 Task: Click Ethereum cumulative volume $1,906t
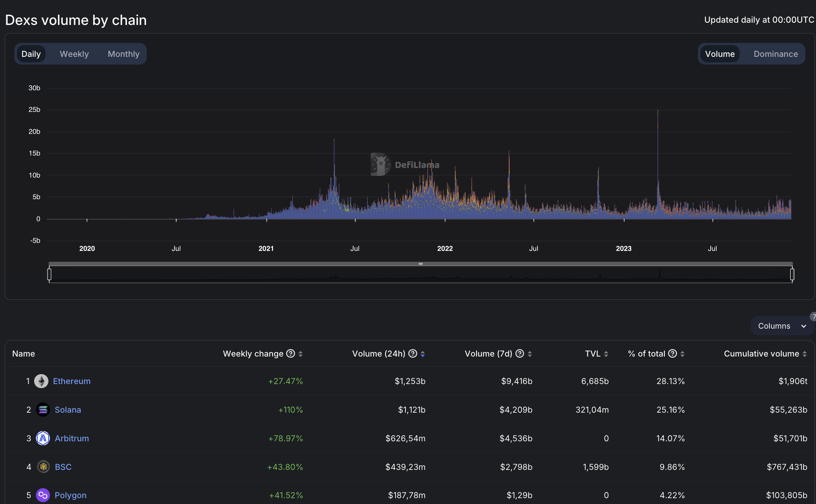[793, 381]
